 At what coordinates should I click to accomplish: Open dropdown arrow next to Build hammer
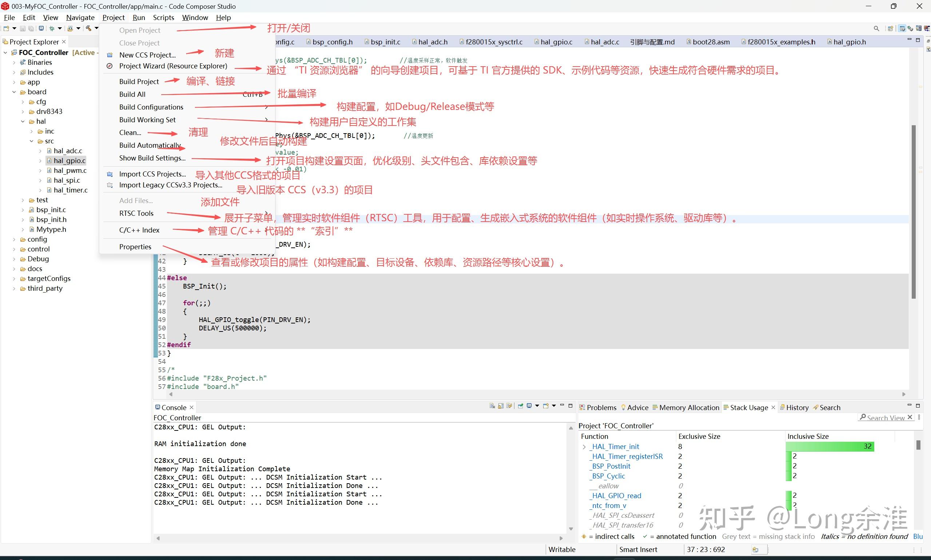[96, 28]
